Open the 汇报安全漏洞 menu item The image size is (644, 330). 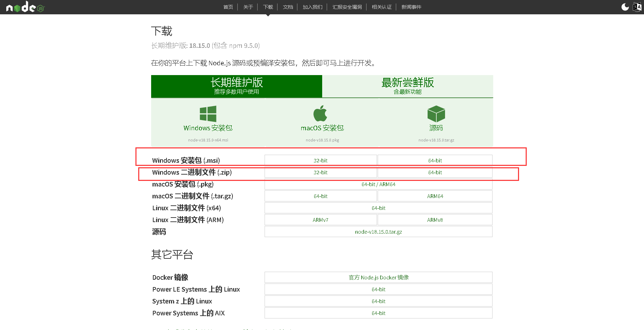(347, 7)
